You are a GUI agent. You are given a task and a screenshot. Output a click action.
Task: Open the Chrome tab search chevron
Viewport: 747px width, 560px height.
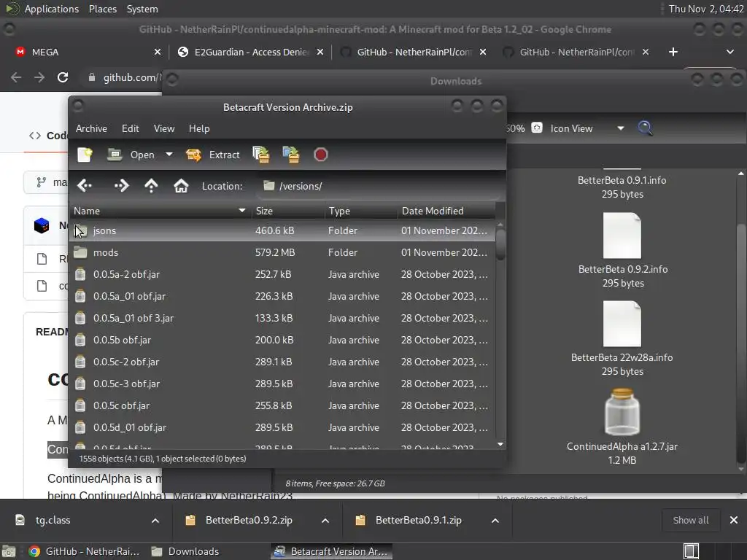[x=729, y=52]
